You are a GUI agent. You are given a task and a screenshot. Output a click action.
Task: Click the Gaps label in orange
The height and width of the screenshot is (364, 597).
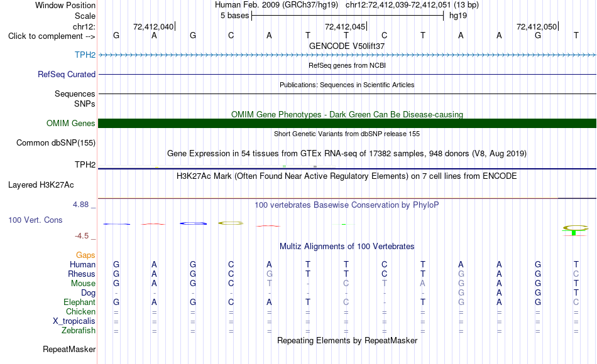pyautogui.click(x=85, y=255)
